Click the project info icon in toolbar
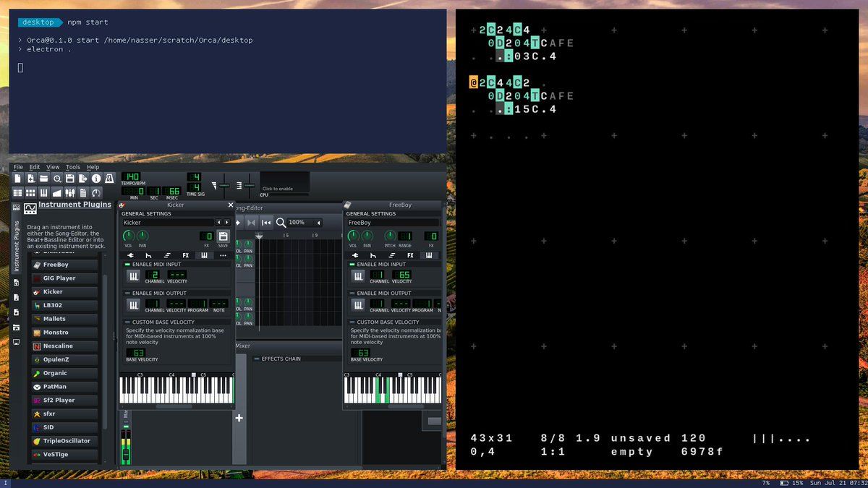This screenshot has height=488, width=868. (x=96, y=179)
